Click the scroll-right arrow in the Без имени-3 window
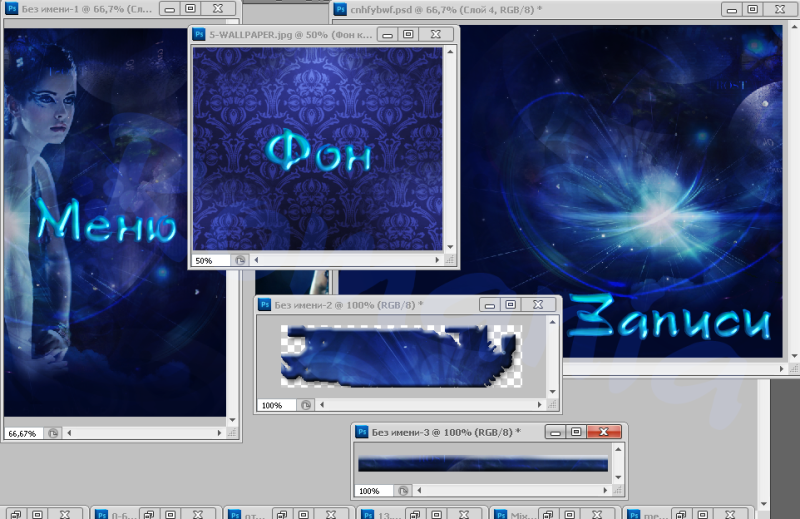The width and height of the screenshot is (800, 519). [x=605, y=490]
